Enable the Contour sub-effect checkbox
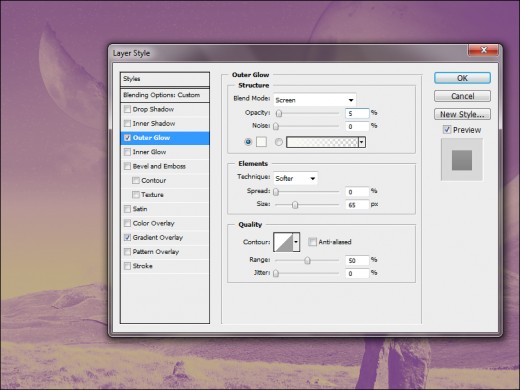Screen dimensions: 520x390 [x=136, y=180]
